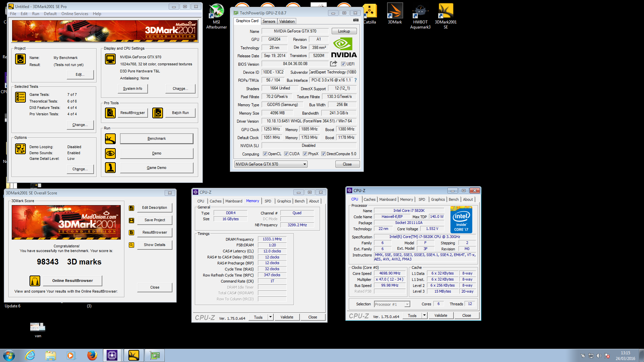Open the File menu in 3DMark2001
The image size is (644, 362).
point(13,14)
